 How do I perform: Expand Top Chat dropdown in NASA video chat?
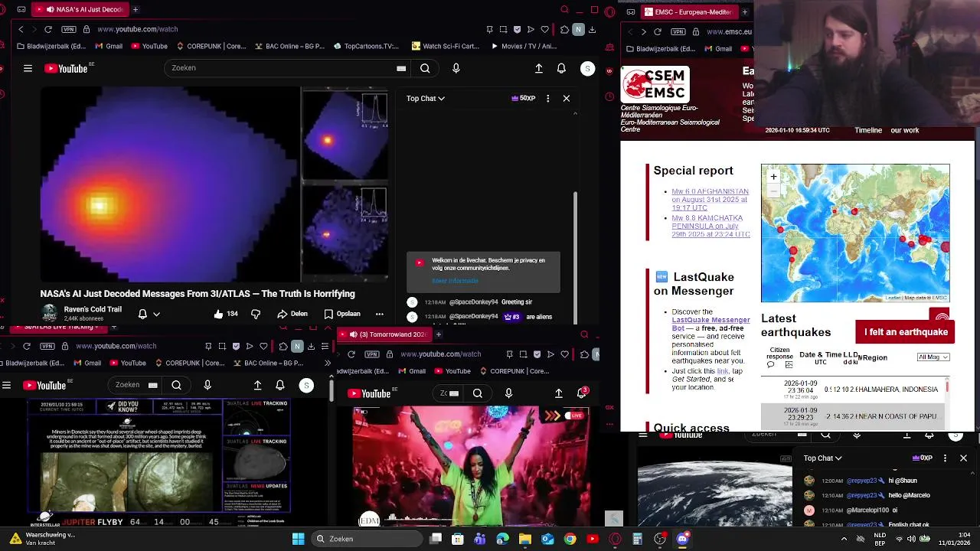(x=425, y=98)
